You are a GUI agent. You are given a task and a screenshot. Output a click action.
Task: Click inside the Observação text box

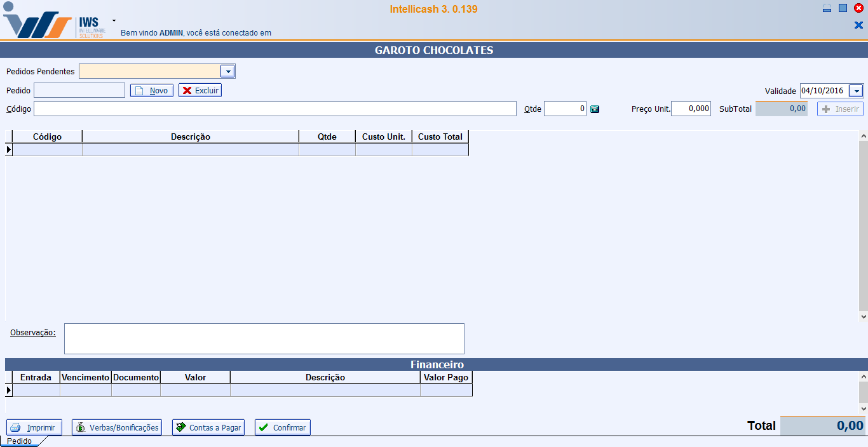click(264, 338)
